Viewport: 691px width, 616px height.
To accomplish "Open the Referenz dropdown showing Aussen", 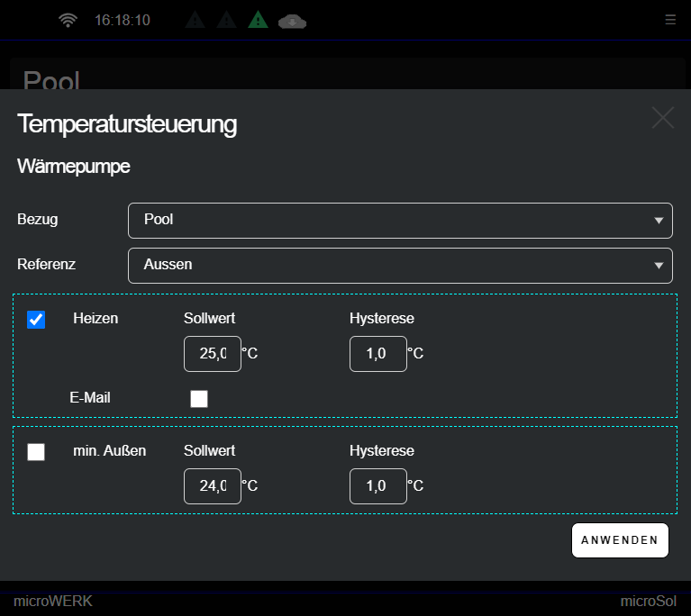I will pyautogui.click(x=400, y=265).
